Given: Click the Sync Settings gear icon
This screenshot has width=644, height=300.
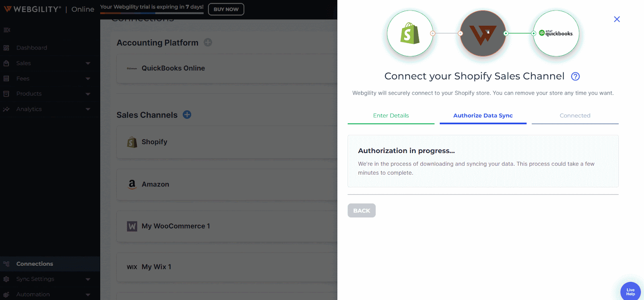Looking at the screenshot, I should tap(6, 279).
